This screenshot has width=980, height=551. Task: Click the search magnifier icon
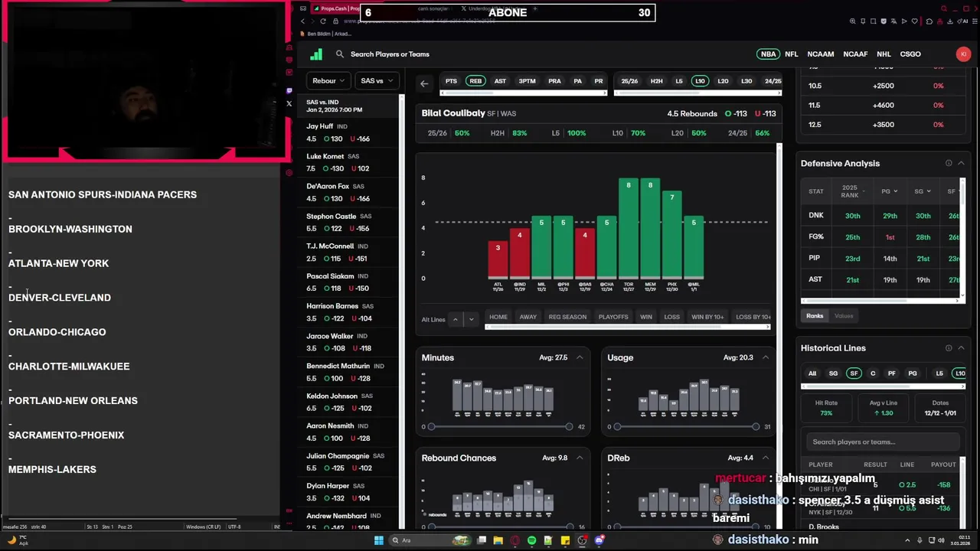[340, 54]
